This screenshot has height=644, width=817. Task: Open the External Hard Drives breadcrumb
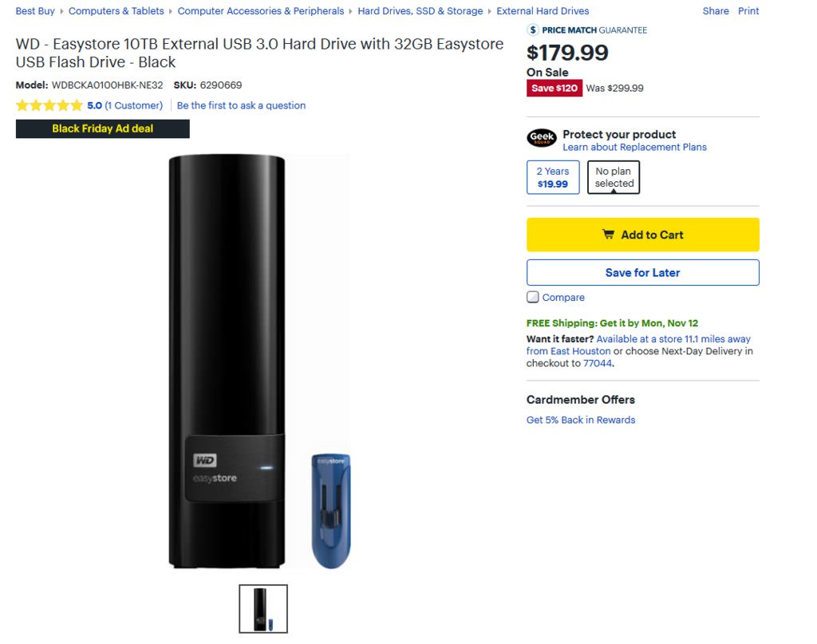click(543, 11)
